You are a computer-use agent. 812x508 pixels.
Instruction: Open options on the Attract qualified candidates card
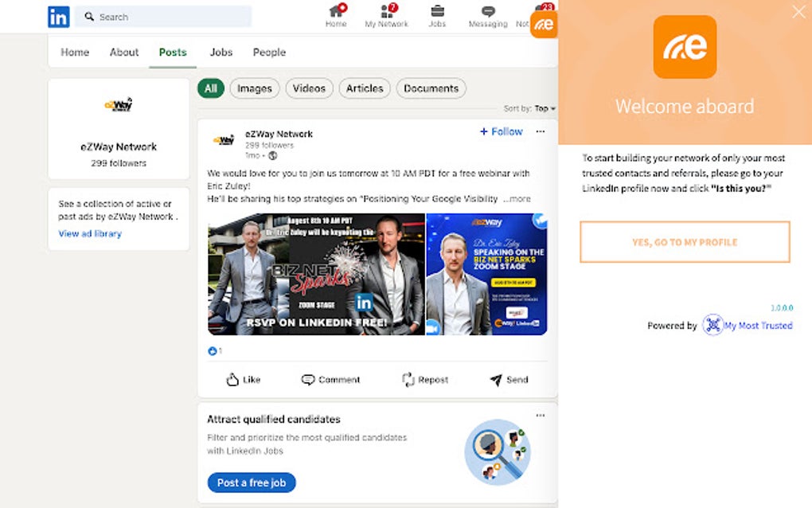(541, 415)
